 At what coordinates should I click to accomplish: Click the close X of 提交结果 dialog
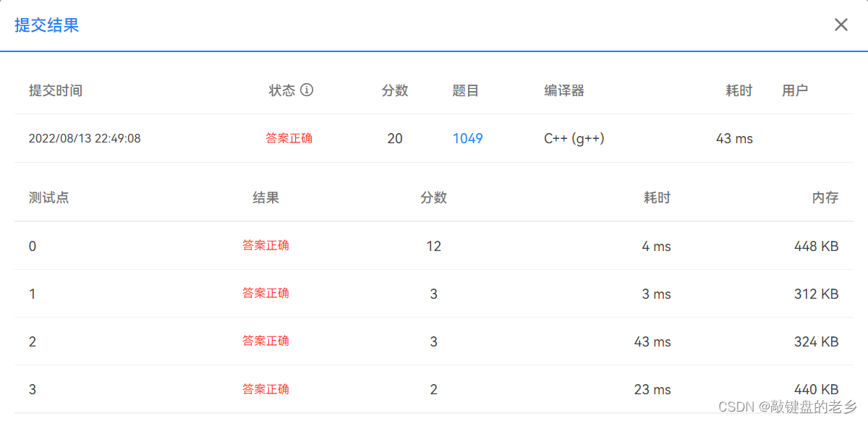[841, 24]
